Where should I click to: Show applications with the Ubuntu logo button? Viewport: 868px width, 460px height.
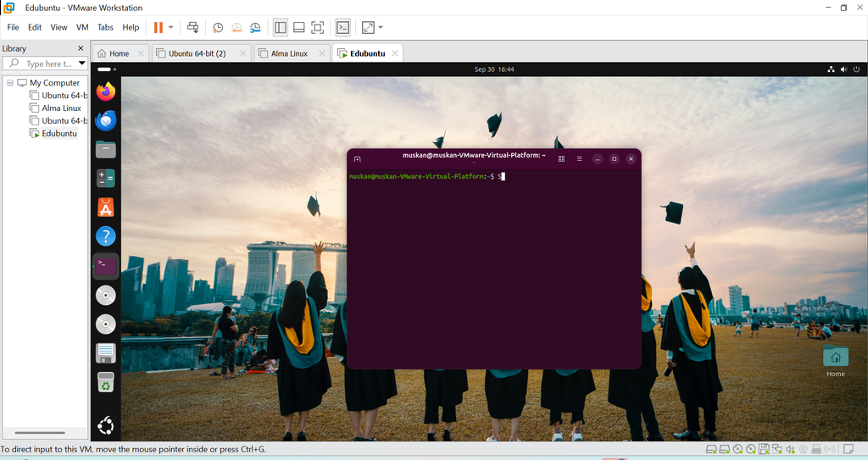tap(106, 425)
